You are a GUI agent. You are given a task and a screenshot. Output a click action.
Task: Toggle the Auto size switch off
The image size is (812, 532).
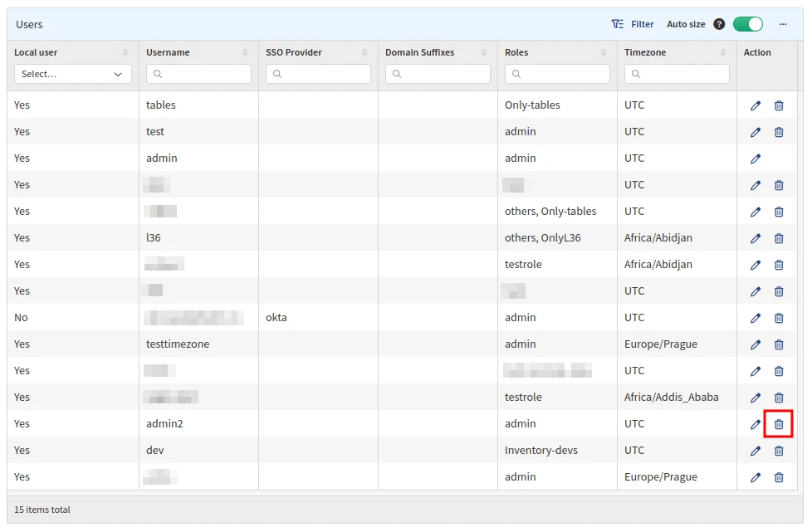(x=747, y=24)
